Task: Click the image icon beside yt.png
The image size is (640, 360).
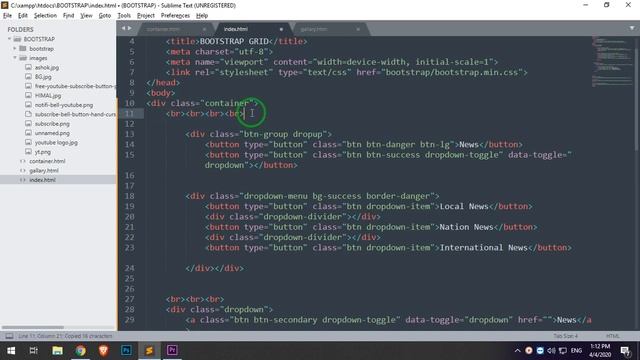Action: click(28, 151)
